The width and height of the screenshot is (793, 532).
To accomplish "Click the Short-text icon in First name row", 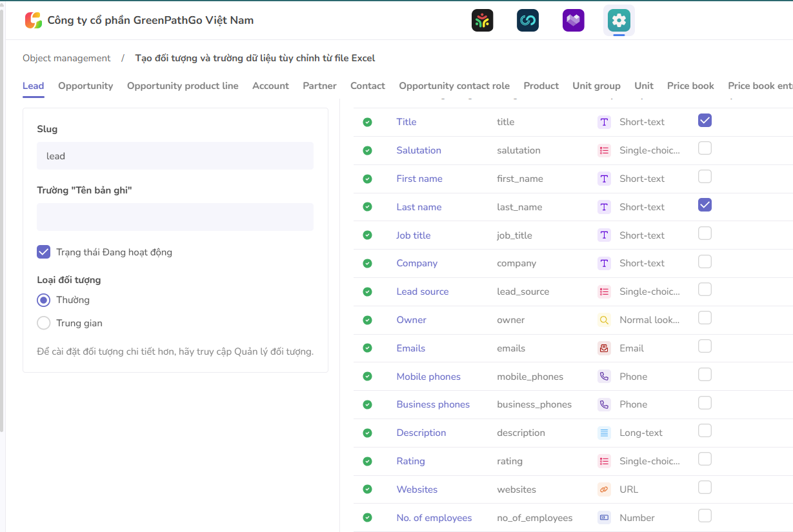I will click(x=604, y=179).
